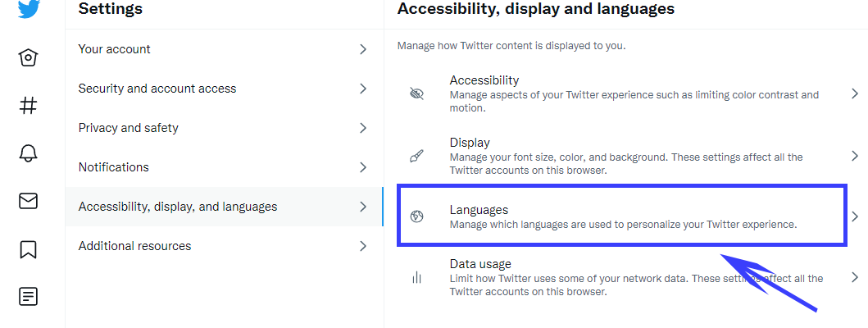868x328 pixels.
Task: Select Notifications in the Settings list
Action: pyautogui.click(x=114, y=167)
